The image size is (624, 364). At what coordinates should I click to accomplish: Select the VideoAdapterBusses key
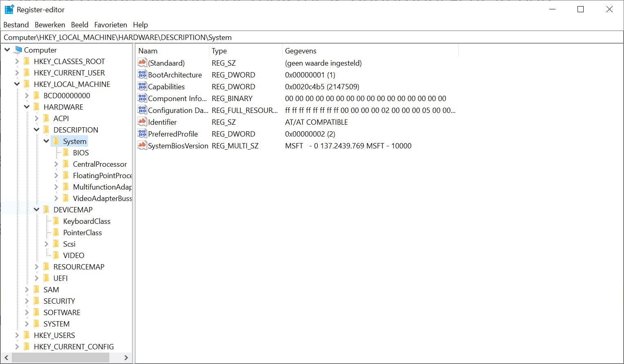coord(102,198)
